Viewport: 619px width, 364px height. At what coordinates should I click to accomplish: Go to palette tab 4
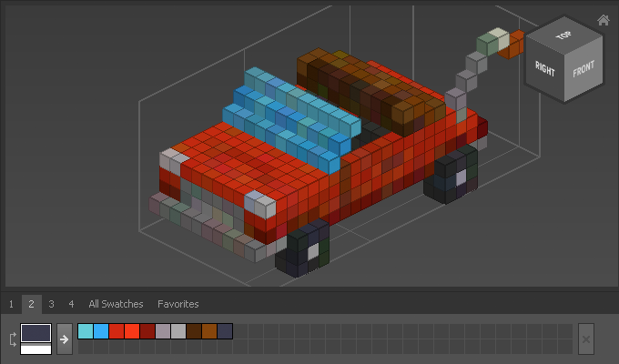(71, 304)
